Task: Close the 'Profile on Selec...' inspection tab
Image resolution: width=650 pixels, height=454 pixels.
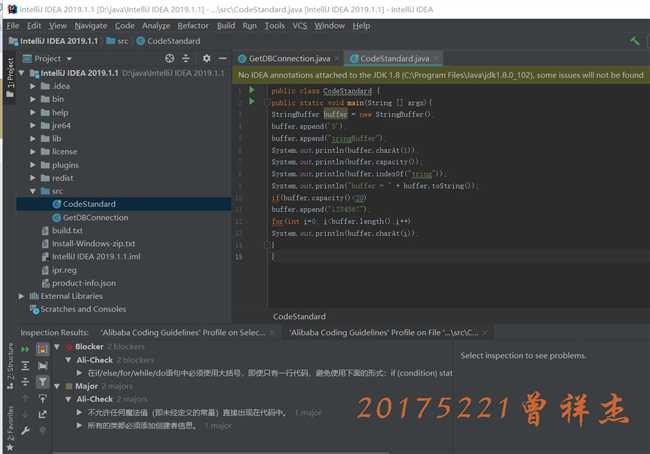Action: click(x=272, y=333)
